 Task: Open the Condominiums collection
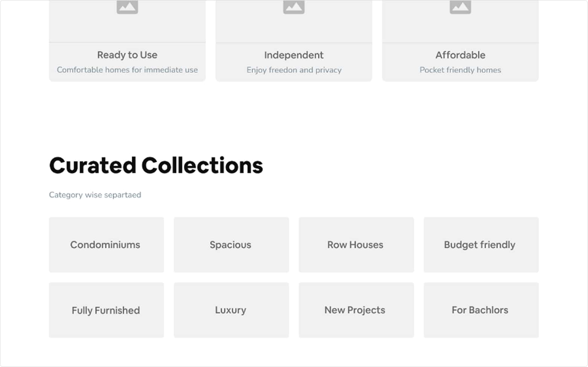point(106,245)
